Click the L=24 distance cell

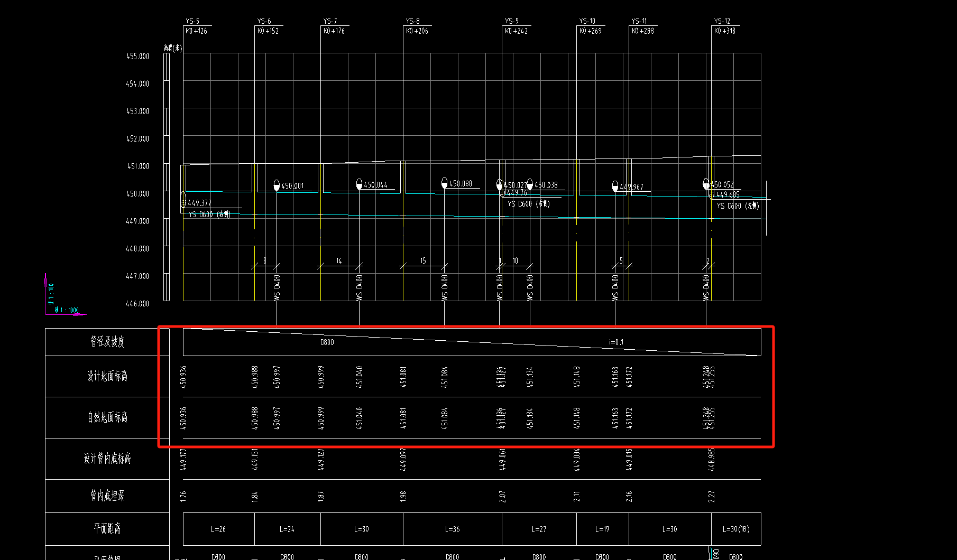coord(287,529)
